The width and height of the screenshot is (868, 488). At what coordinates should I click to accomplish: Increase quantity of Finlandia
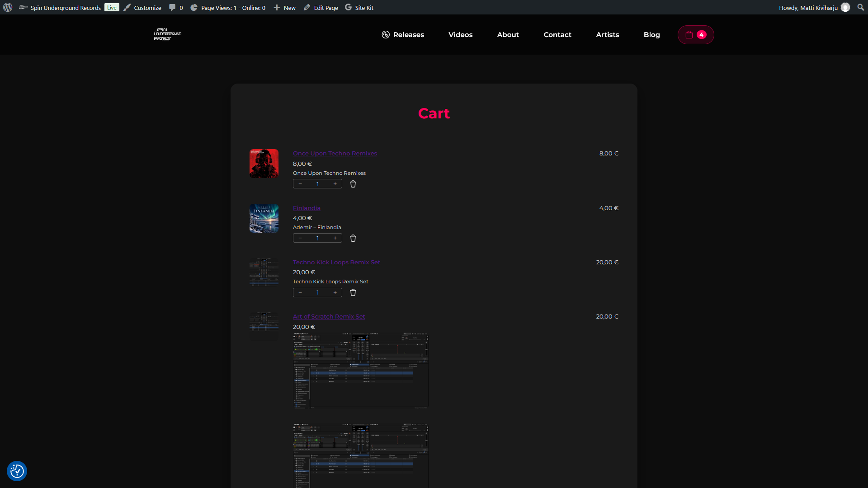tap(335, 238)
